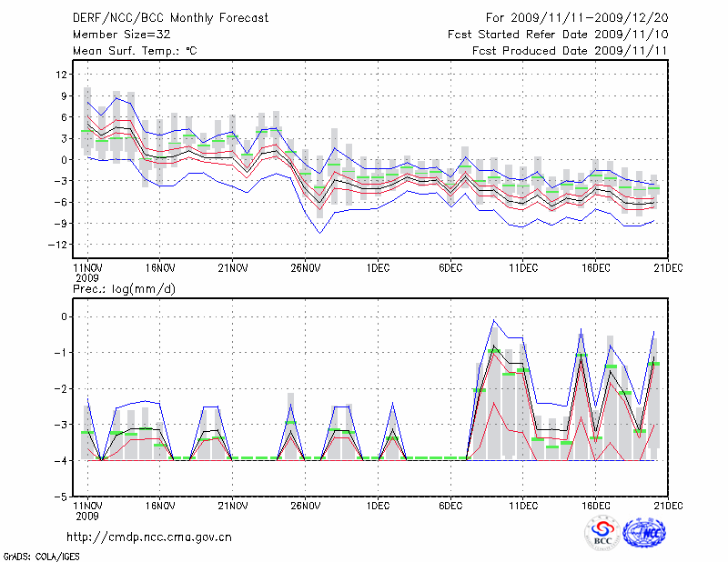Image resolution: width=728 pixels, height=562 pixels.
Task: Select the Member Size=32 text
Action: click(x=120, y=35)
